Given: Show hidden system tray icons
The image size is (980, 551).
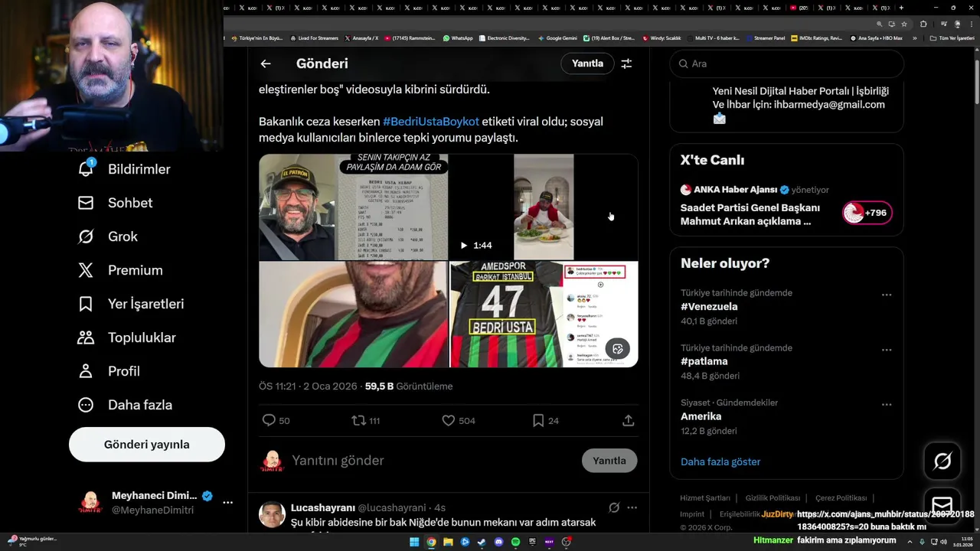Looking at the screenshot, I should (x=910, y=542).
